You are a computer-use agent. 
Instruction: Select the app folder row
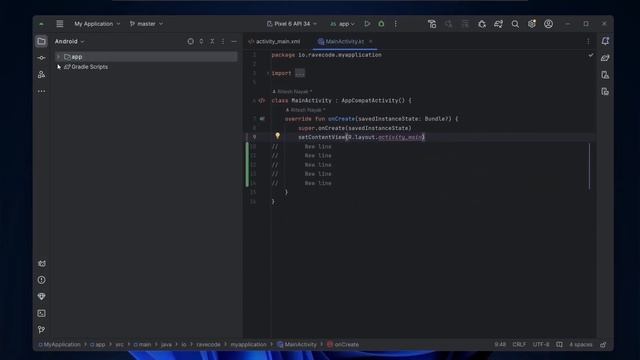coord(146,57)
